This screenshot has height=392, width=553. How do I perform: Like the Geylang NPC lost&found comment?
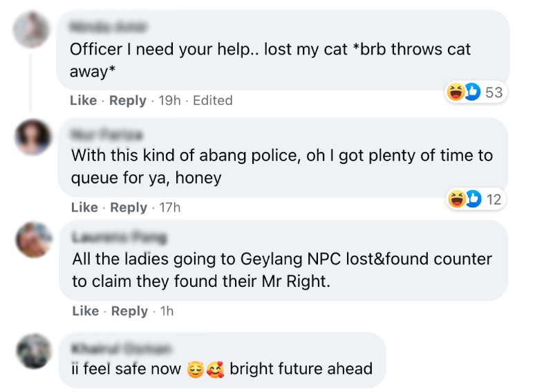coord(85,311)
